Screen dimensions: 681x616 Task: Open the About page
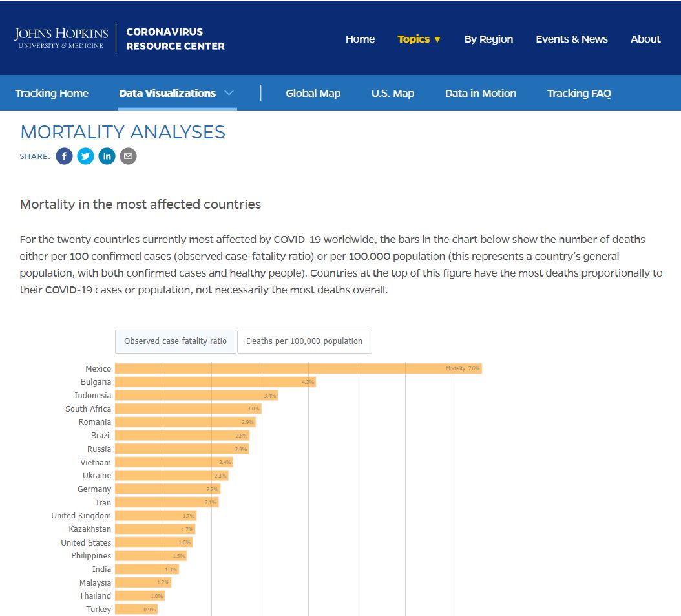pos(645,39)
